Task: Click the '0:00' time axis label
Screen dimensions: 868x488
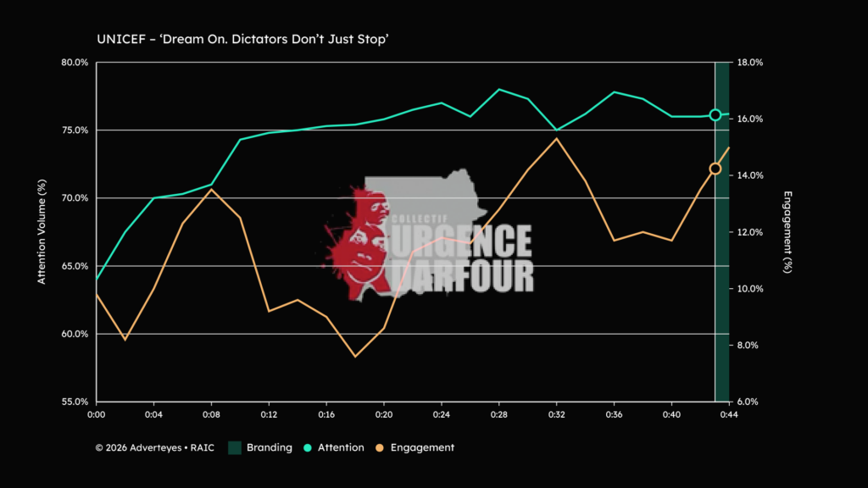Action: point(97,414)
